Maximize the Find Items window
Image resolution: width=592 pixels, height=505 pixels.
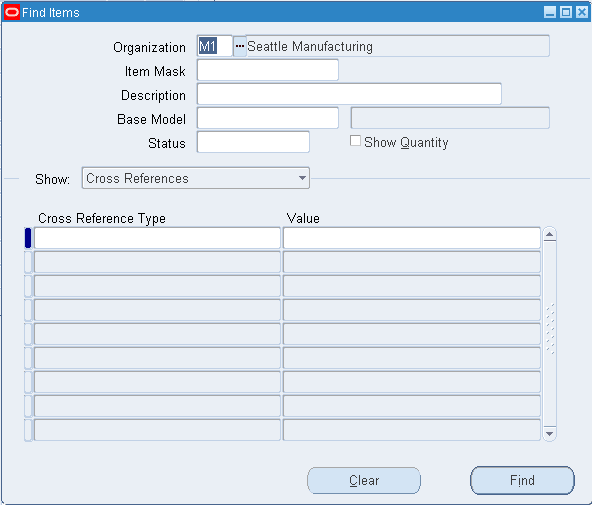pos(566,12)
